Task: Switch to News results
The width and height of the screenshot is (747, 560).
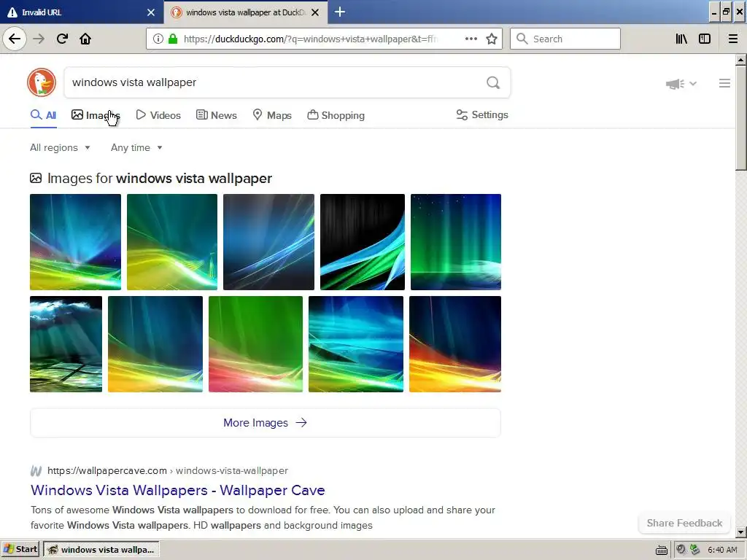Action: tap(216, 114)
